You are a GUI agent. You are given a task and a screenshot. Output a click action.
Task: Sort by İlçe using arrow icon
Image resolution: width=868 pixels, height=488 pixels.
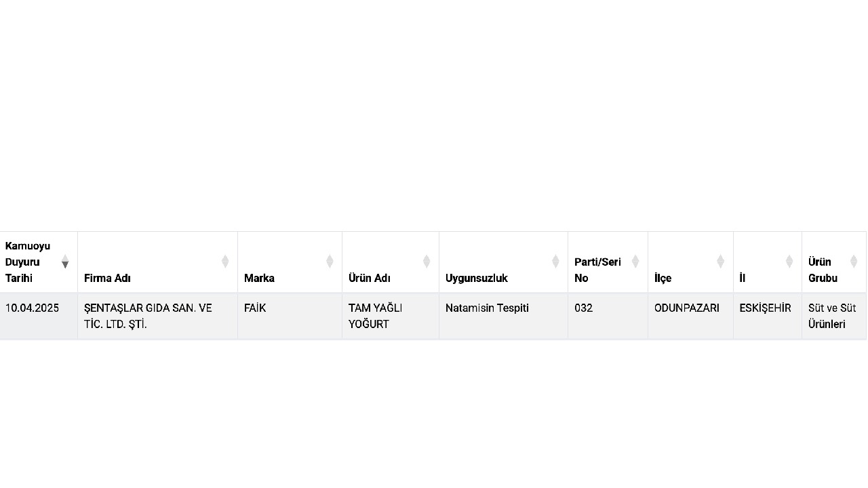pos(720,262)
